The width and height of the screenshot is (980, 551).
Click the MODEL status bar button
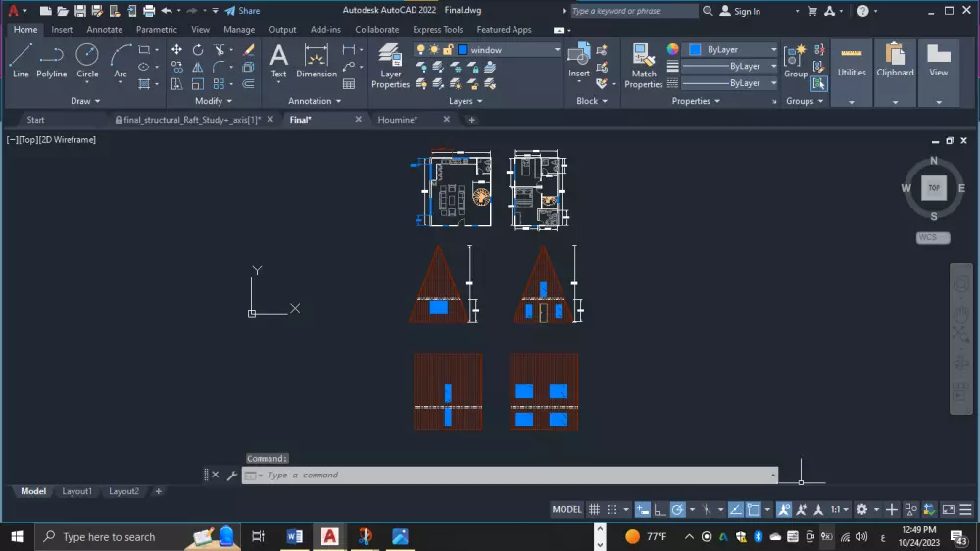(566, 509)
